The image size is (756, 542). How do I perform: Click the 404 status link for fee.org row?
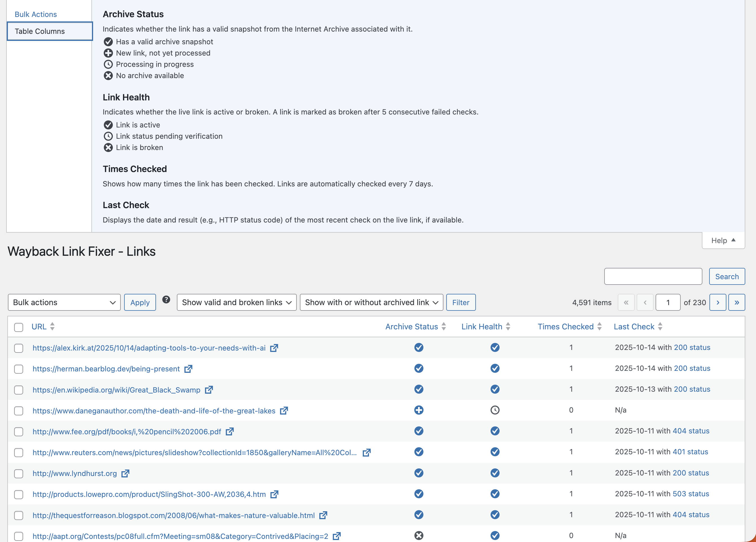click(691, 431)
